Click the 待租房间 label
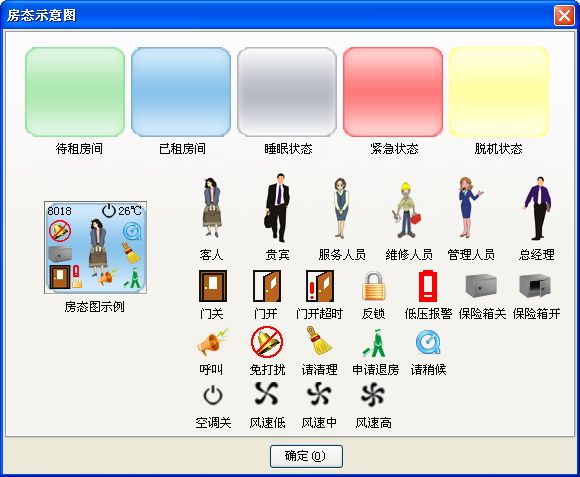580x477 pixels. [79, 149]
